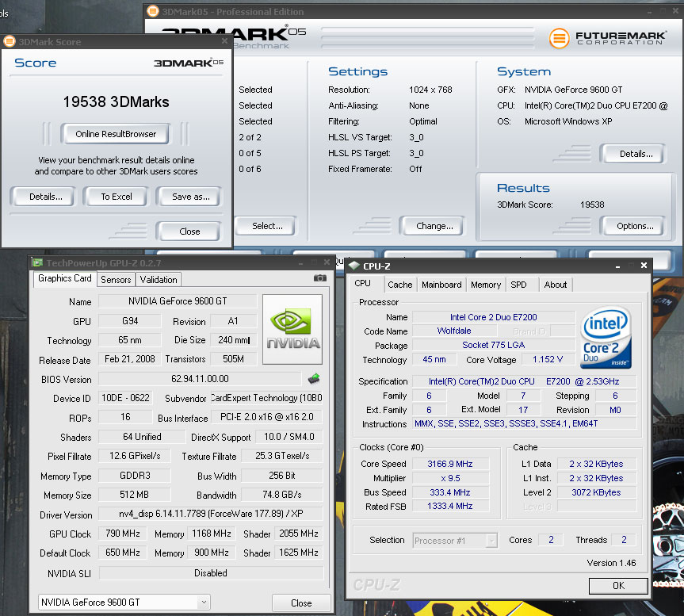Click the Rated FSB 1333.4 MHz value
Viewport: 684px width, 616px height.
450,506
